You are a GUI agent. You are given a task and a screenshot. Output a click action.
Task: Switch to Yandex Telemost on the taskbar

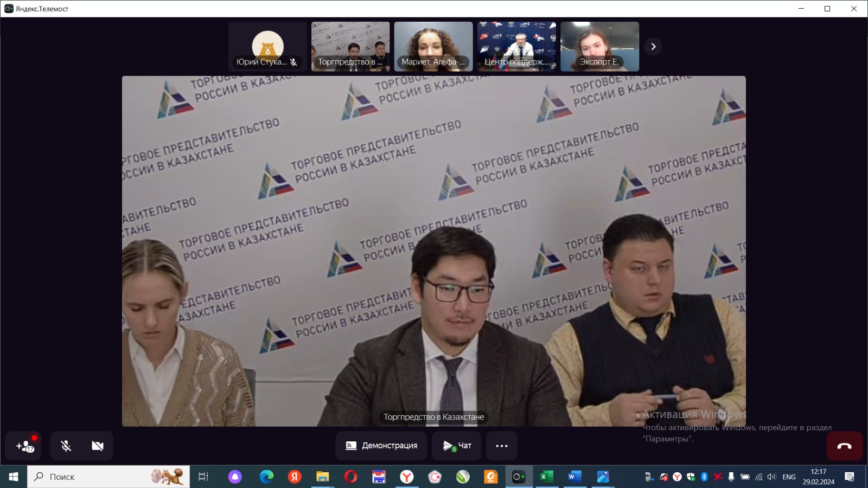pos(519,477)
